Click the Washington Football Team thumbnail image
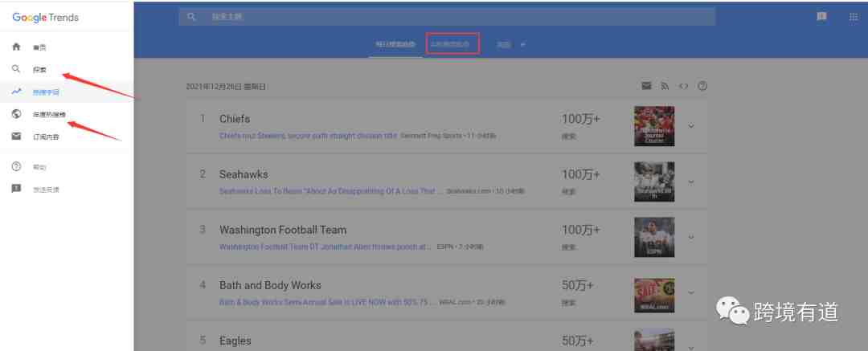 click(x=654, y=237)
